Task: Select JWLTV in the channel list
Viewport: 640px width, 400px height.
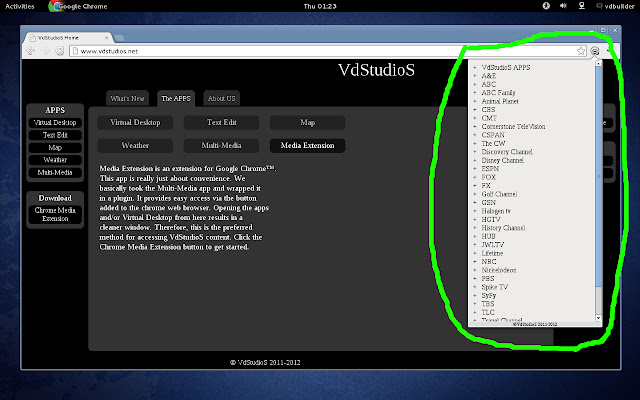Action: pos(493,245)
